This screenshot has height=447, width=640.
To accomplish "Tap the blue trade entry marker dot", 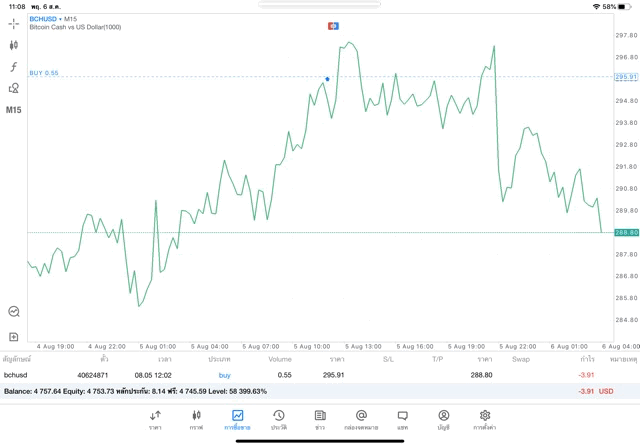I will (x=327, y=79).
